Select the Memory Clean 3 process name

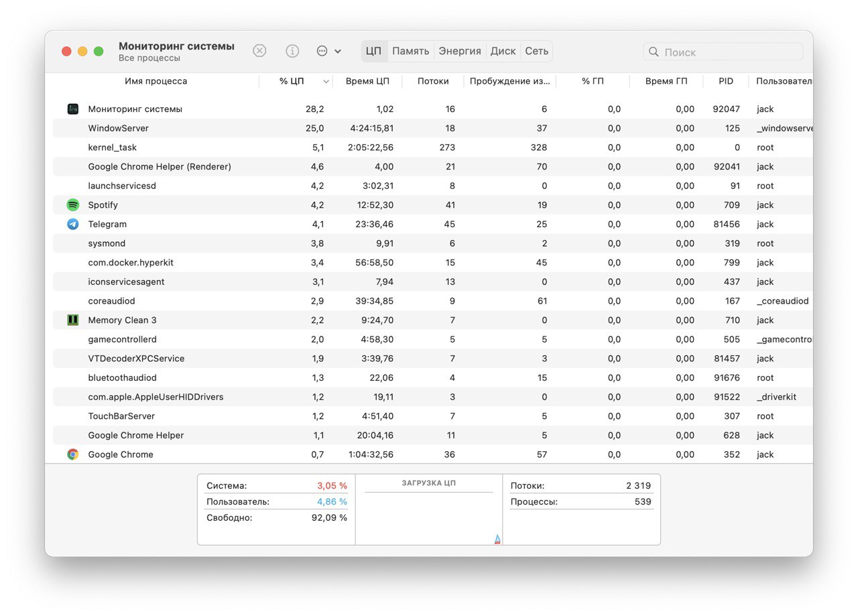click(x=122, y=320)
